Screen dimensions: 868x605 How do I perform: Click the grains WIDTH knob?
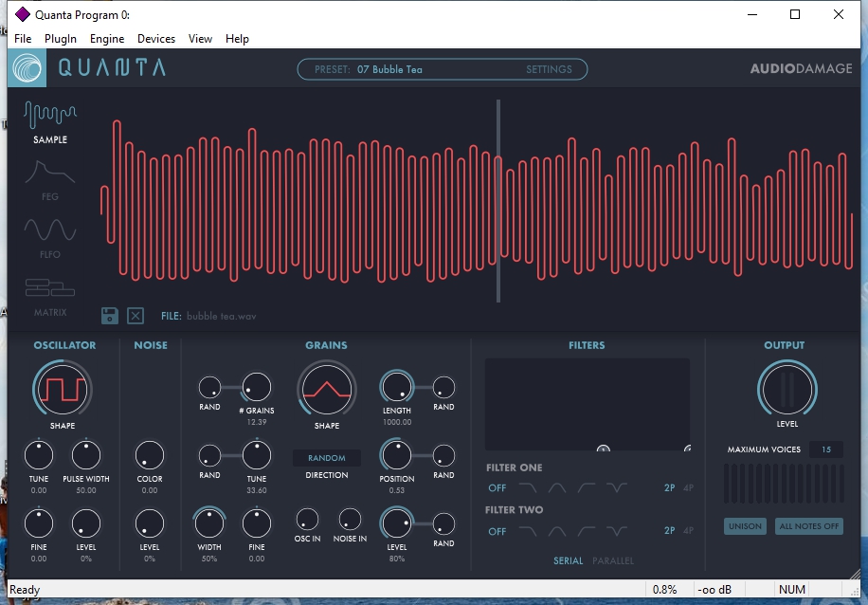pos(209,523)
